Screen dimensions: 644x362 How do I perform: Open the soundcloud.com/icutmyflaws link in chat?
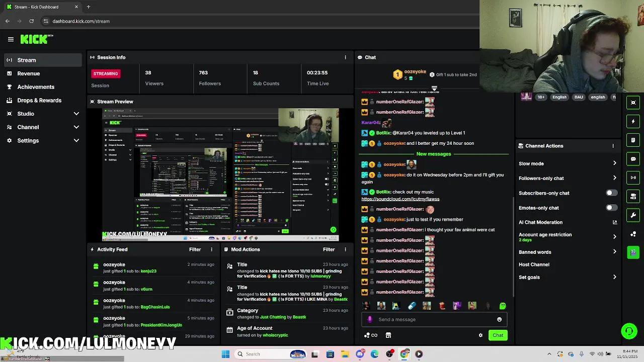(400, 199)
